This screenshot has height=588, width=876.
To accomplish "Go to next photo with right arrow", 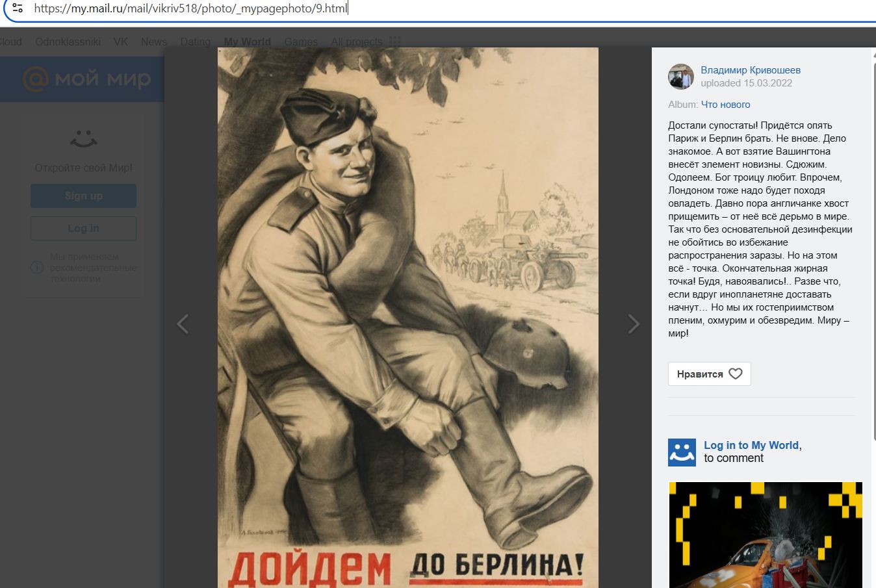I will (x=634, y=324).
